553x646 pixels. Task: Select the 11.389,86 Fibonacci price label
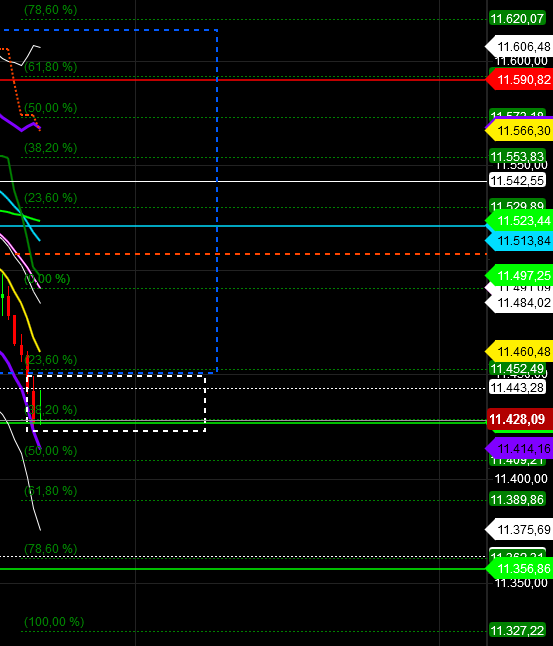517,499
